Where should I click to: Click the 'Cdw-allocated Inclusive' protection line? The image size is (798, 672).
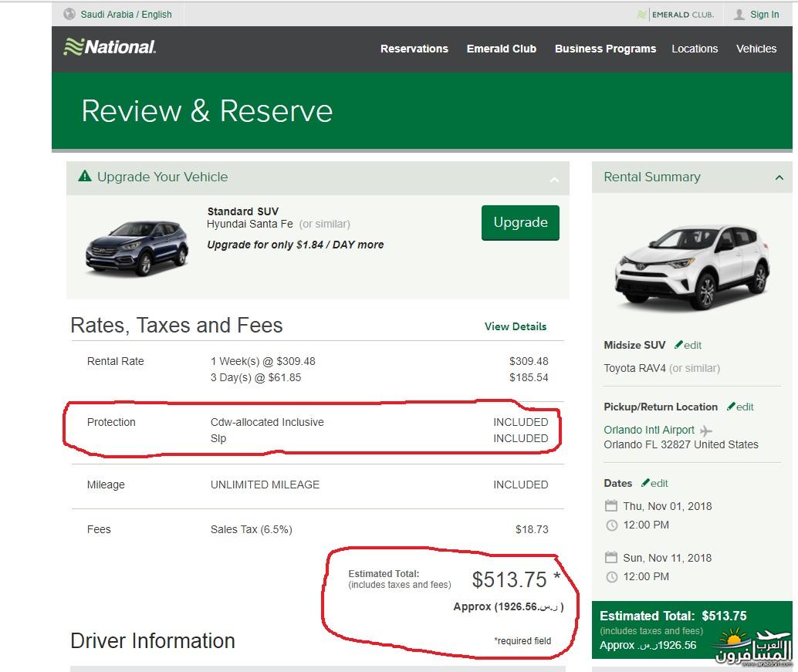tap(267, 422)
